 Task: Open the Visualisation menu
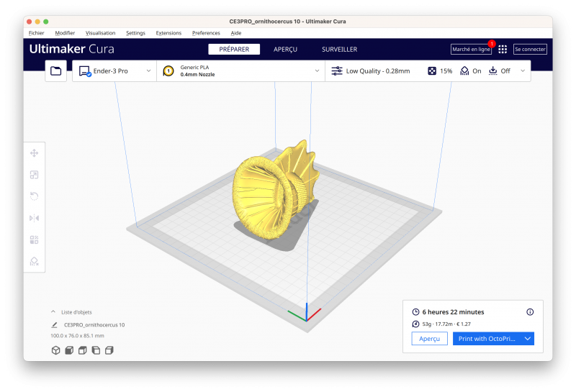(100, 33)
